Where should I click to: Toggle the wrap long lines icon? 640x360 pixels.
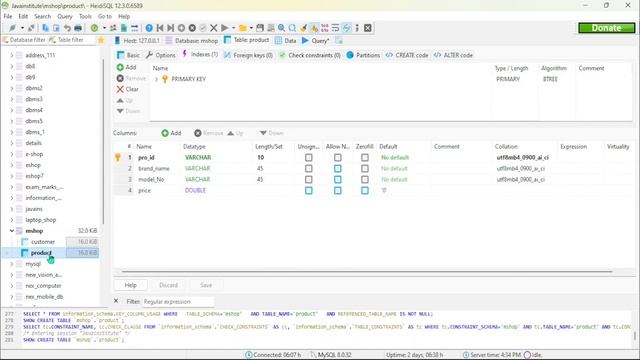click(x=336, y=28)
